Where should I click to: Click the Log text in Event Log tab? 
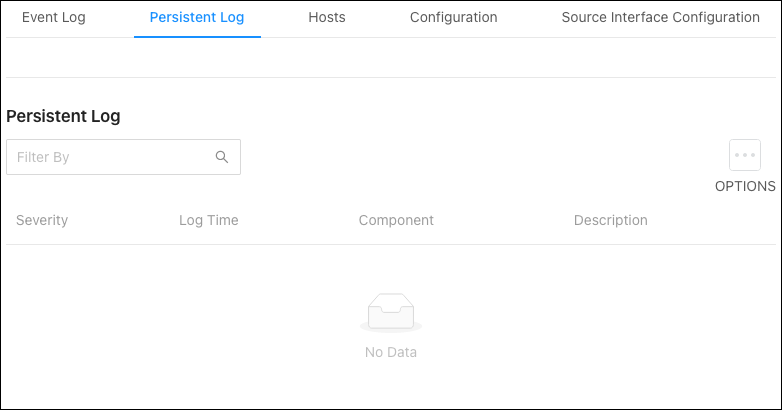tap(73, 18)
